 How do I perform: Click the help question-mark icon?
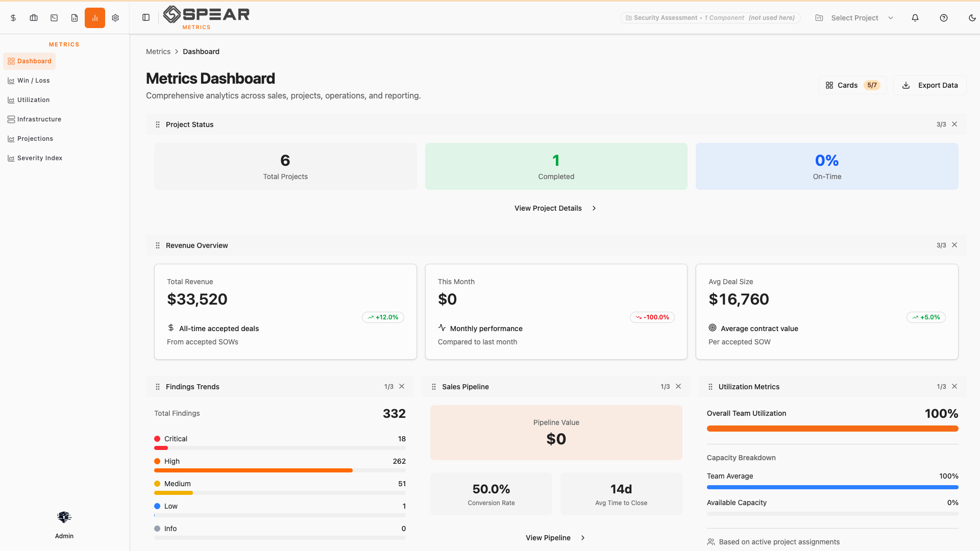[x=944, y=18]
